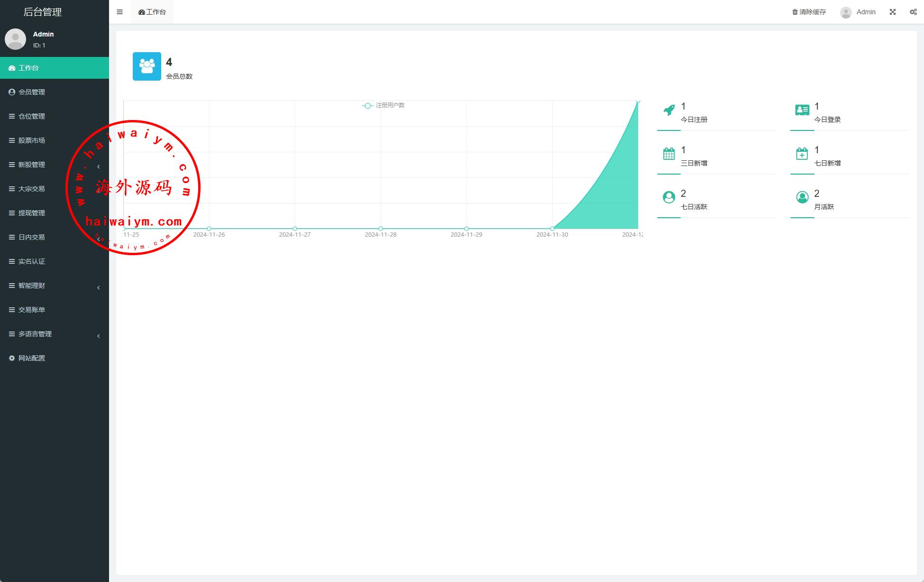Screen dimensions: 924x582
Task: Click the ID card icon for 今日登录
Action: [x=802, y=110]
